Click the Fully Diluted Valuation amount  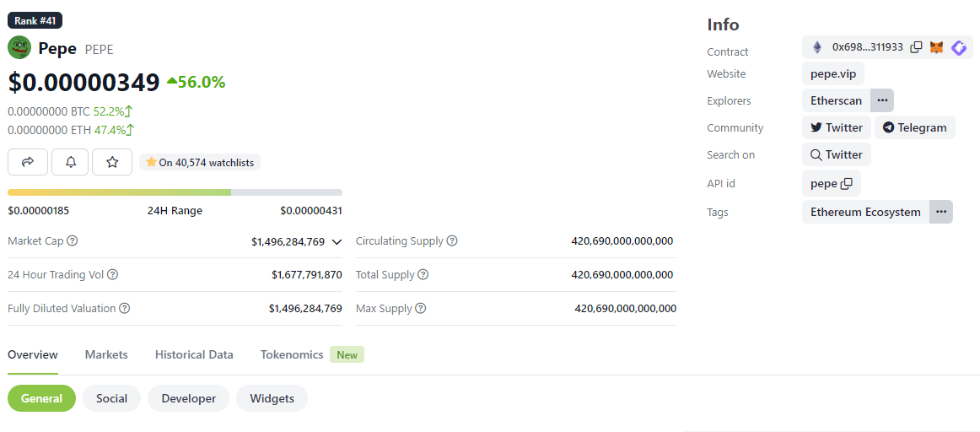305,308
